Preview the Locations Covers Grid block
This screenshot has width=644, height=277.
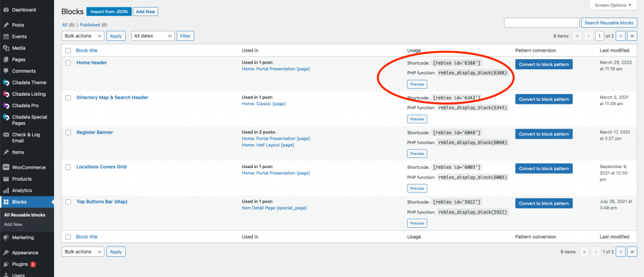point(417,189)
